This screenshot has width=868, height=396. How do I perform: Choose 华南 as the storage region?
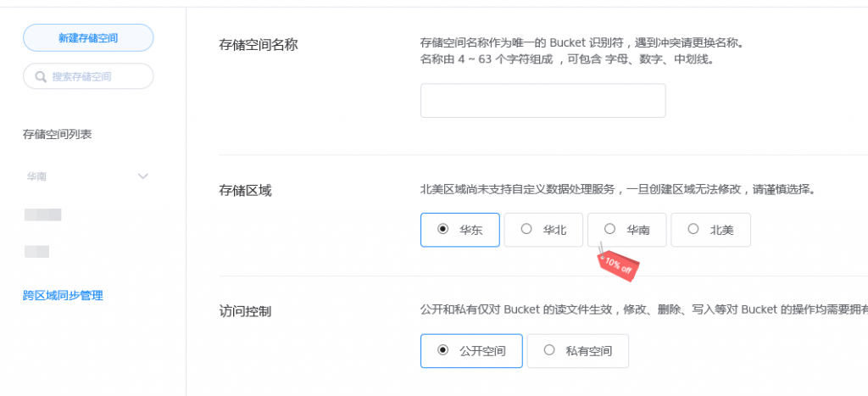coord(626,230)
